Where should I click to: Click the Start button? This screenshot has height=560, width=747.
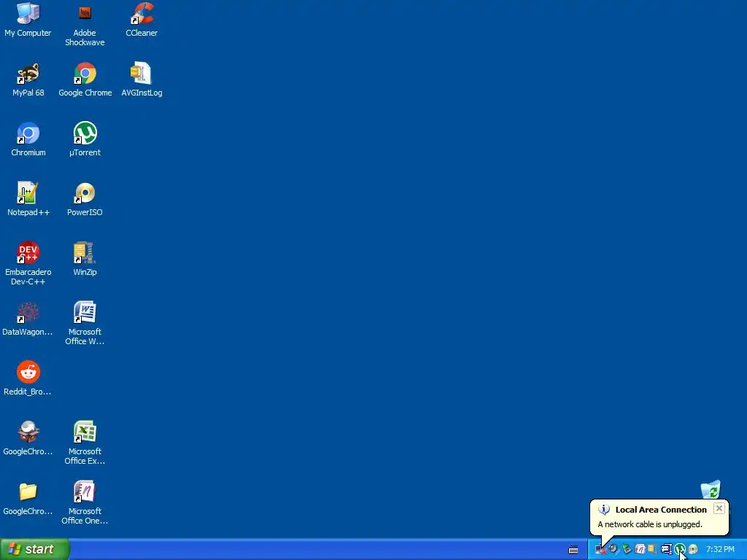click(35, 549)
